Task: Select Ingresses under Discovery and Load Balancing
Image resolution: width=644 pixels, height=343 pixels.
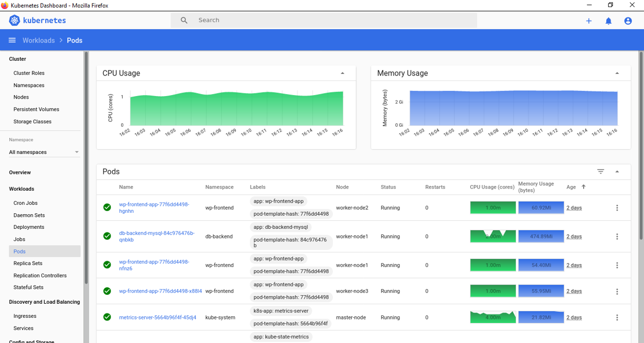Action: pos(24,316)
